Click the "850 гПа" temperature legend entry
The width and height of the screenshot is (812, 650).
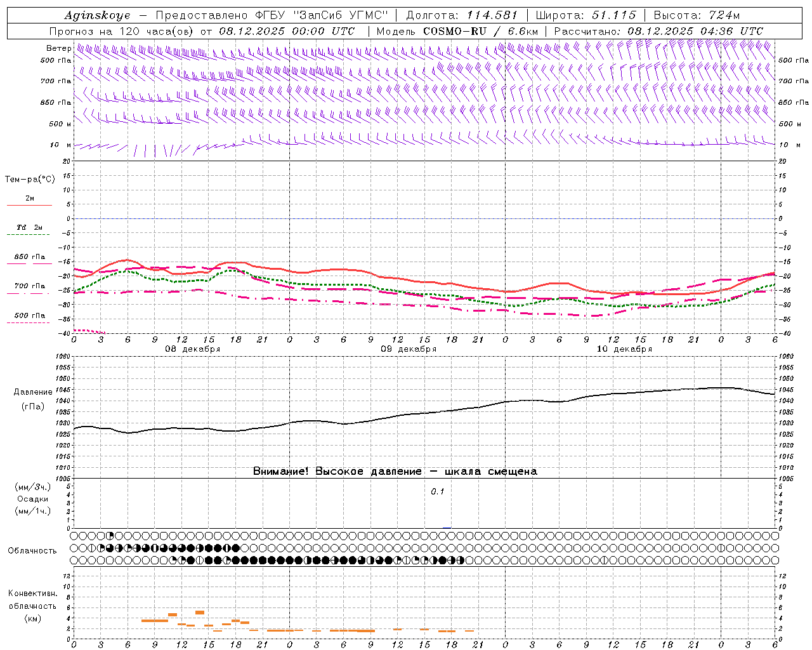click(30, 257)
